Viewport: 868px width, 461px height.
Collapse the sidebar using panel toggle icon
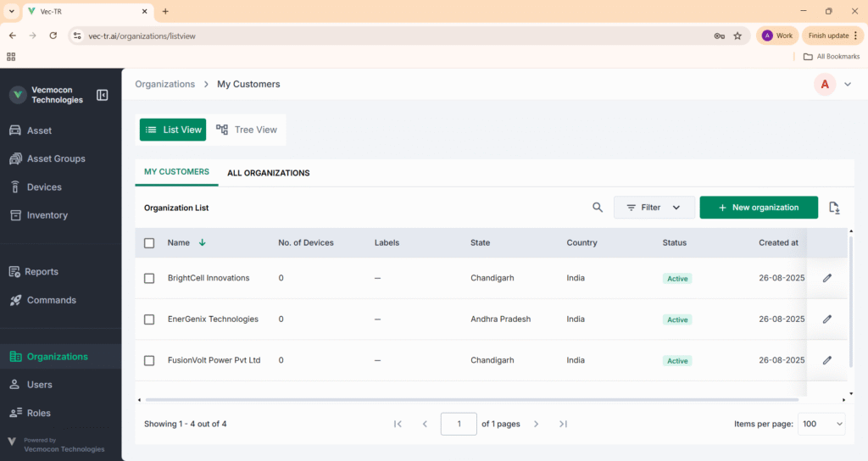[103, 95]
